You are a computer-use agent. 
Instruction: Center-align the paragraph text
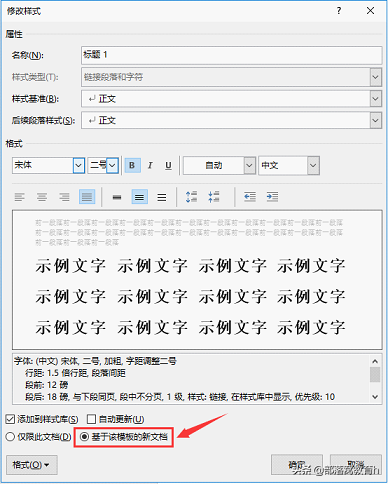point(42,197)
